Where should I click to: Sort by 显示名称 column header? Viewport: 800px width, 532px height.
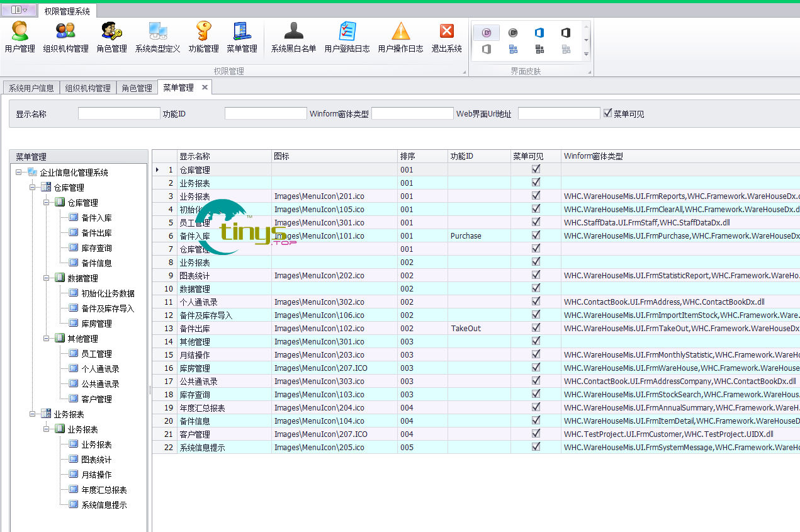(224, 156)
